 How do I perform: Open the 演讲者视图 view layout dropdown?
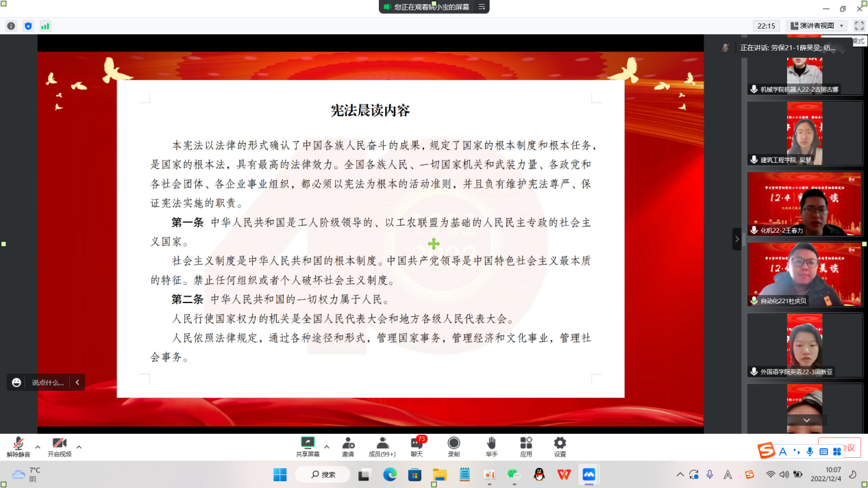click(x=817, y=26)
